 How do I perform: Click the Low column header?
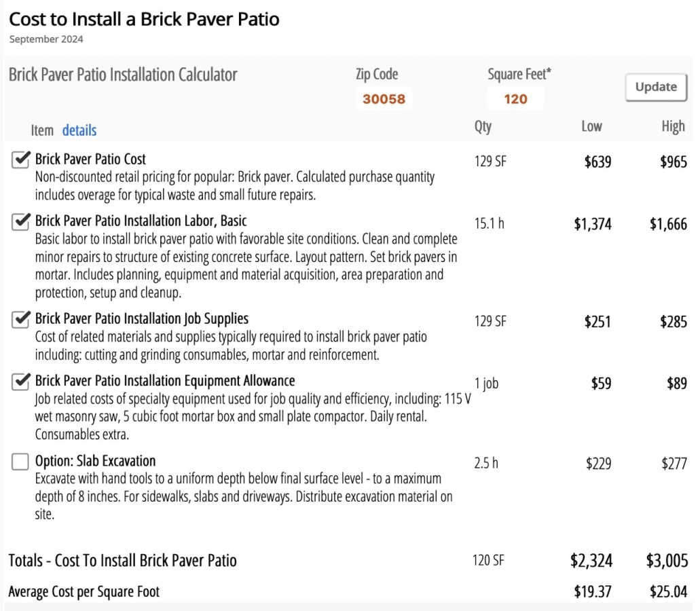(x=591, y=126)
